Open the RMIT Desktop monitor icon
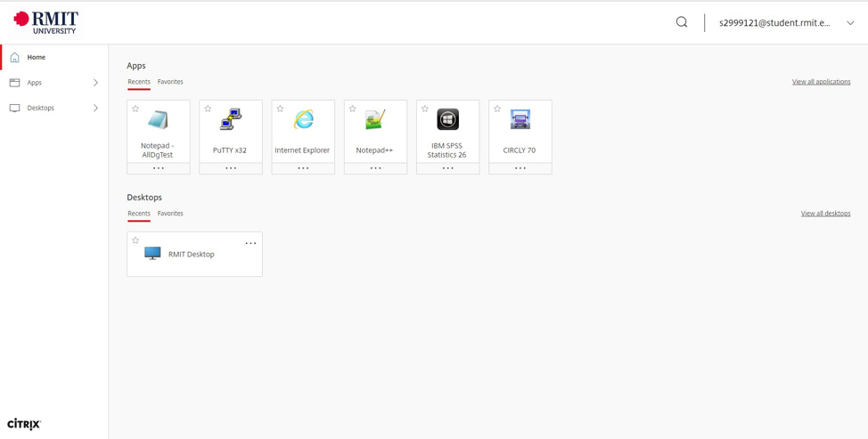Screen dimensions: 868x439 152,254
